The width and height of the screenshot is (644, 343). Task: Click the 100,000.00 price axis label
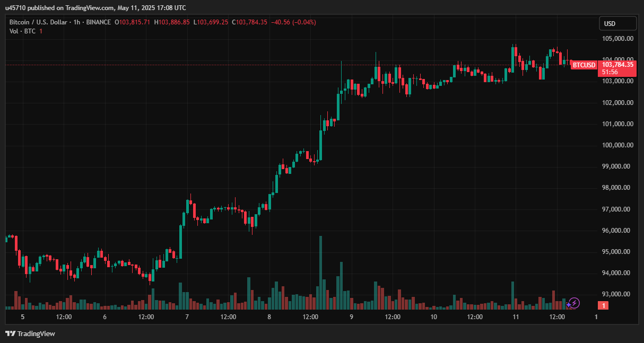(x=616, y=145)
